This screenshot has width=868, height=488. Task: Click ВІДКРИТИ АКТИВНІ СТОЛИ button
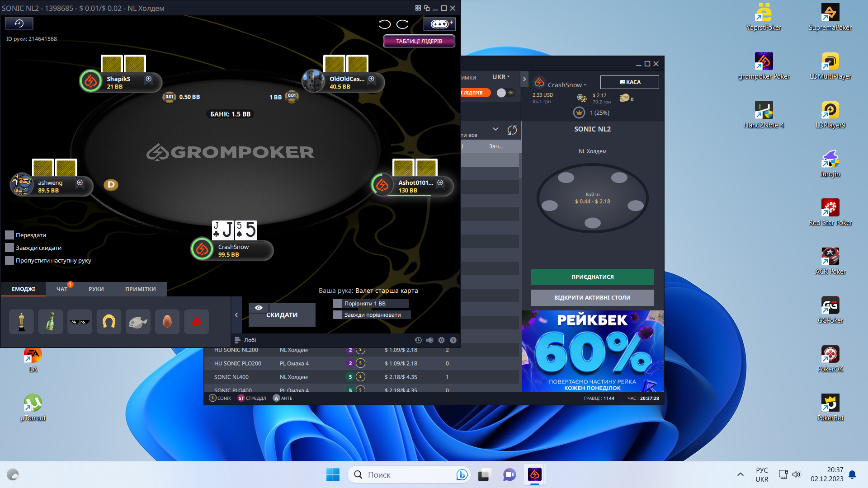[x=592, y=298]
